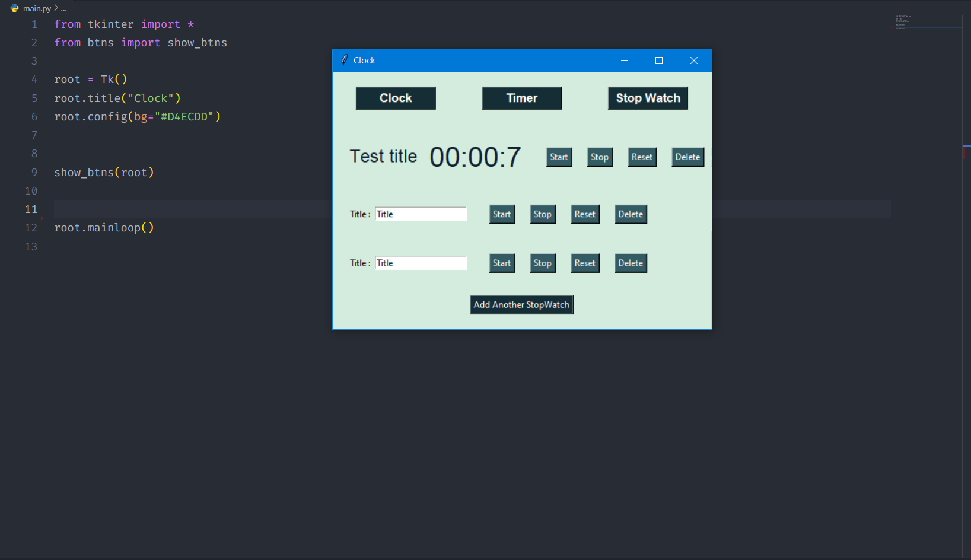
Task: Select the main.py editor tab
Action: pos(36,8)
